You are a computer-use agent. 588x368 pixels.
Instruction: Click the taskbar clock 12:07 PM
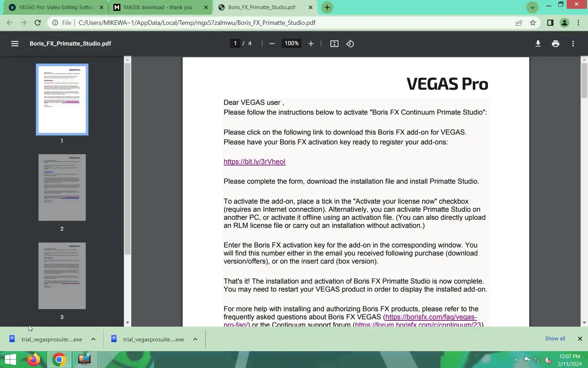[x=569, y=356]
